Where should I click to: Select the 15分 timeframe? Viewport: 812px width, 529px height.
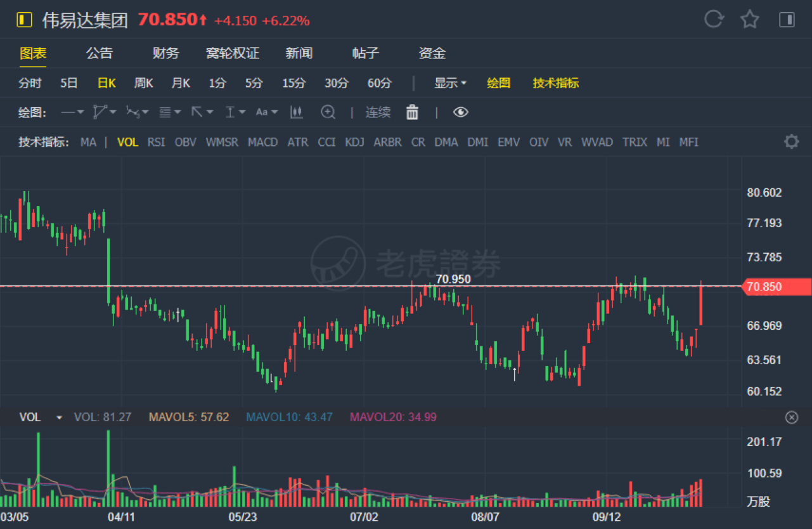coord(294,83)
